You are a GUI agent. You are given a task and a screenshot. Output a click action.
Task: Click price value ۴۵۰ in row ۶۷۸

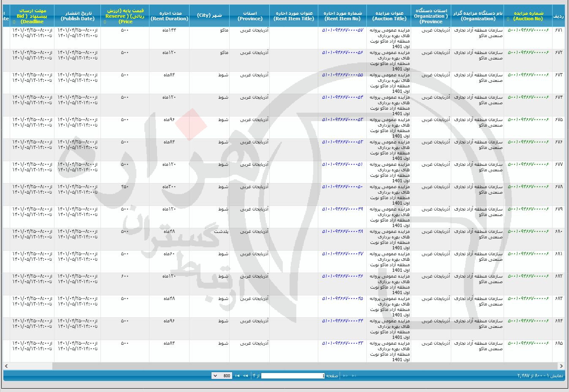(x=125, y=187)
